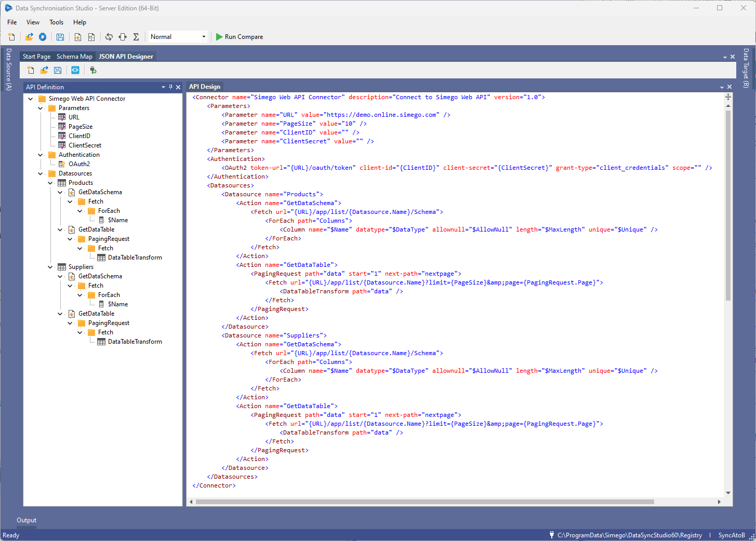Image resolution: width=756 pixels, height=541 pixels.
Task: Select the JSON API Designer tab
Action: pos(126,57)
